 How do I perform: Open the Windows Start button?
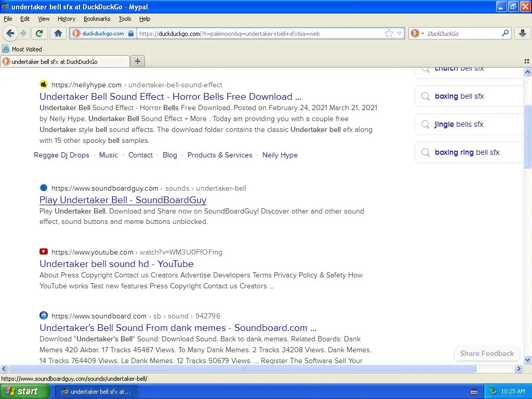[x=25, y=392]
